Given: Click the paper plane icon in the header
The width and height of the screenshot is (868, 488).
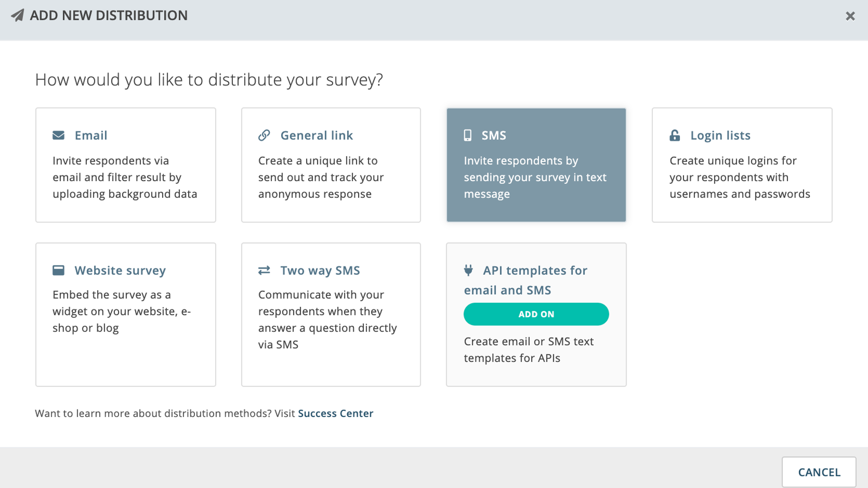Looking at the screenshot, I should (x=17, y=15).
